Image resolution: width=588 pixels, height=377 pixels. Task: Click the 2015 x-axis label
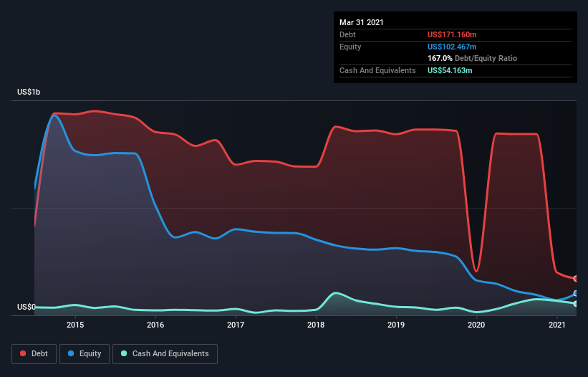coord(75,325)
